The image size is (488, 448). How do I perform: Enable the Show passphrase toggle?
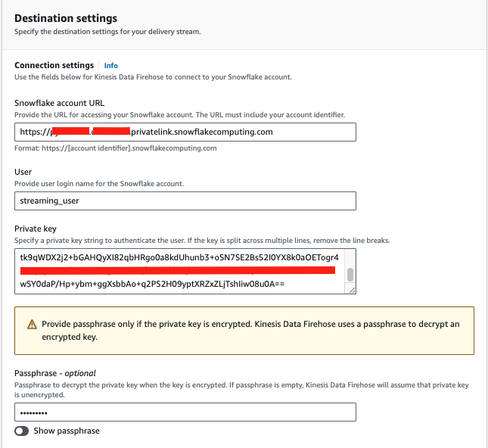[x=23, y=431]
